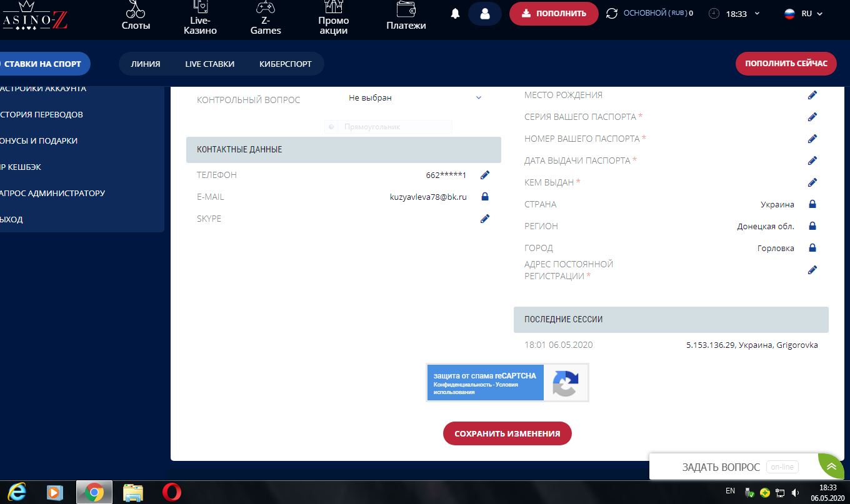Switch to the Линия tab
This screenshot has height=504, width=850.
tap(146, 64)
